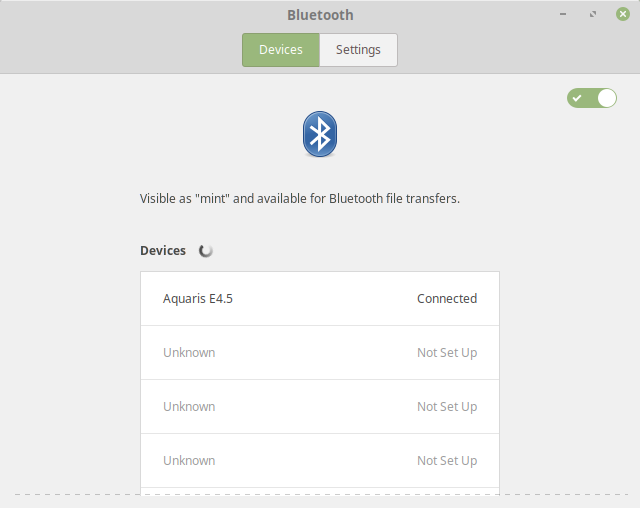The width and height of the screenshot is (640, 508).
Task: Close the Bluetooth window
Action: [x=623, y=14]
